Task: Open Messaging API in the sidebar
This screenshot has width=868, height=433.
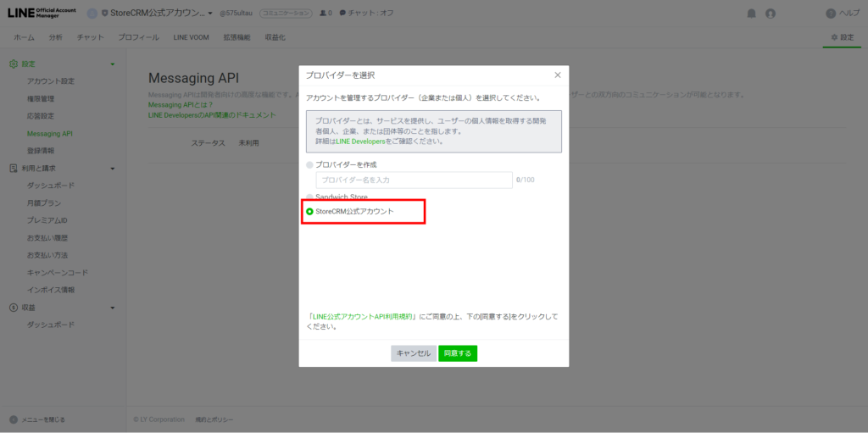Action: point(50,133)
